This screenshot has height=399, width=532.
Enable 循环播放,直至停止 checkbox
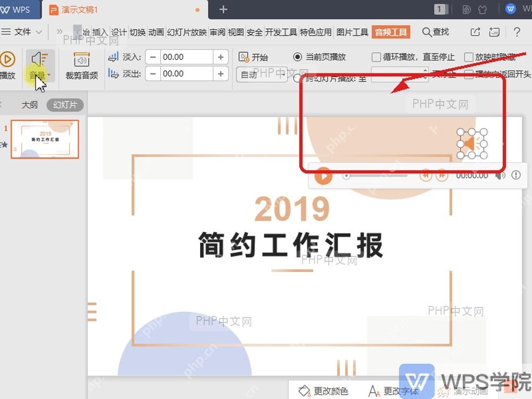[x=376, y=57]
